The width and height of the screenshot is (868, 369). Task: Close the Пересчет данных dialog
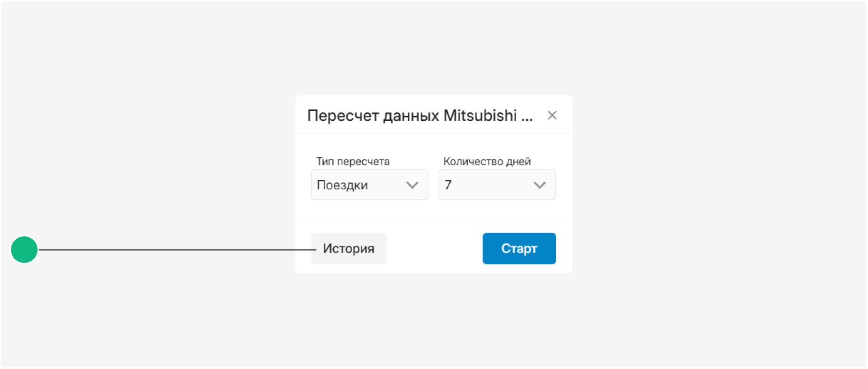click(552, 115)
